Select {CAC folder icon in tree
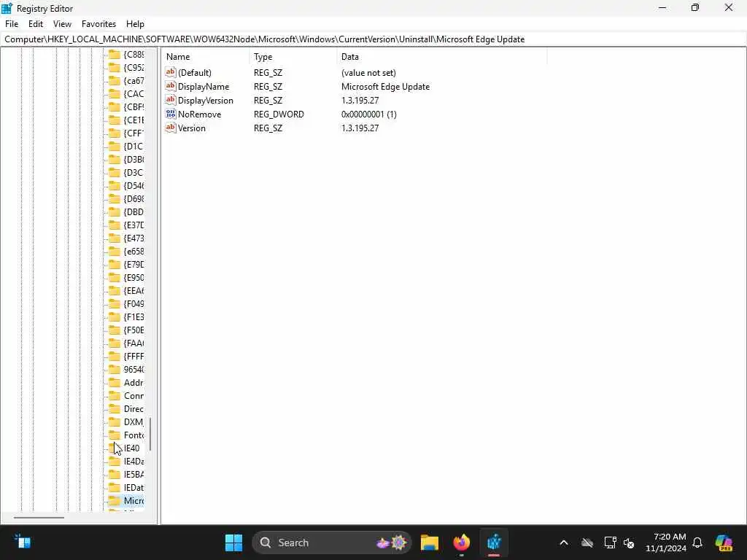Viewport: 747px width, 560px height. (115, 94)
